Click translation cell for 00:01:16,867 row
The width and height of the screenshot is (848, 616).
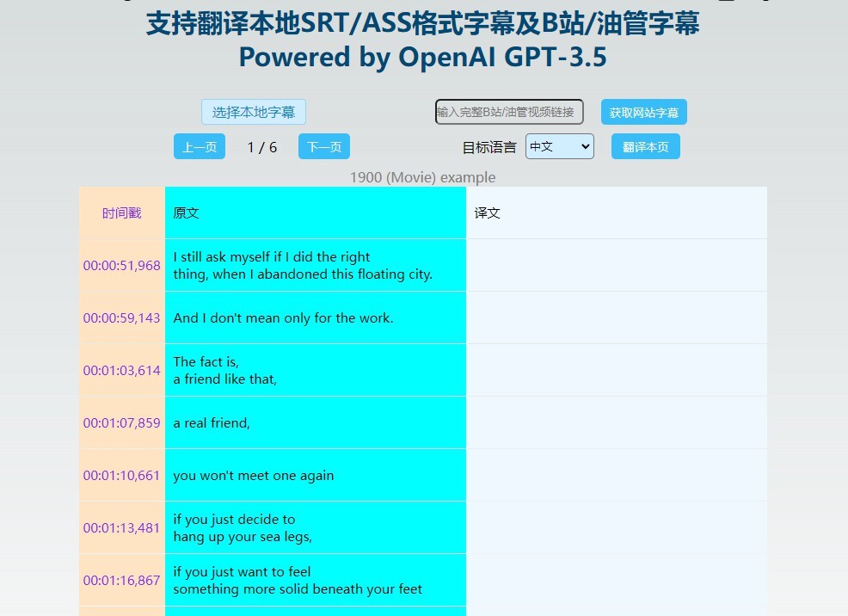click(x=616, y=580)
